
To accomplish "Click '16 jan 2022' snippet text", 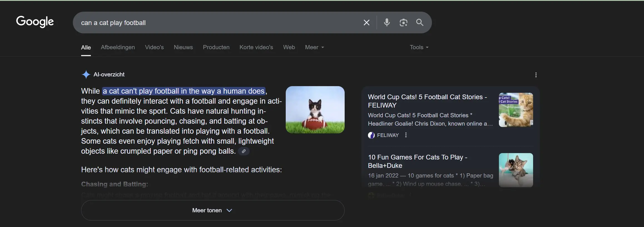I will click(383, 176).
